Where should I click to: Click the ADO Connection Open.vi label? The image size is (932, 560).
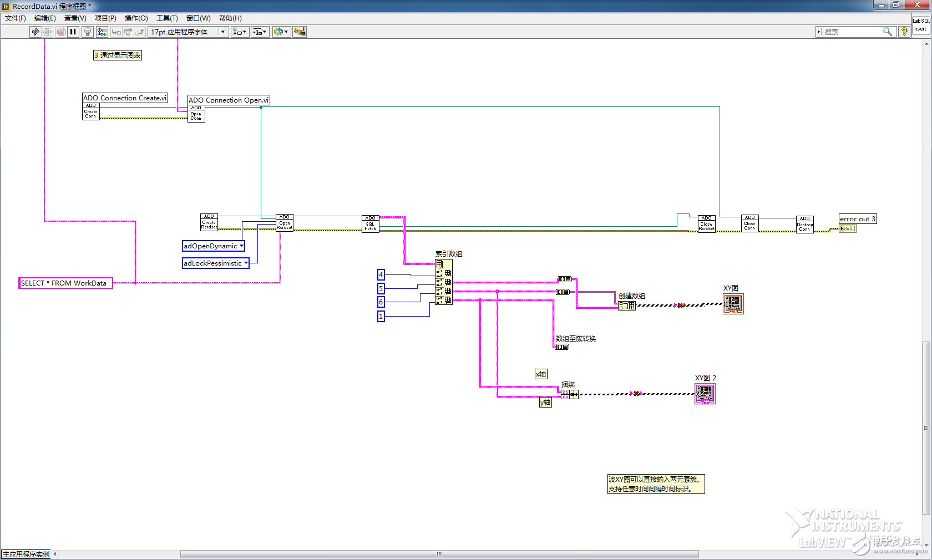pyautogui.click(x=229, y=100)
